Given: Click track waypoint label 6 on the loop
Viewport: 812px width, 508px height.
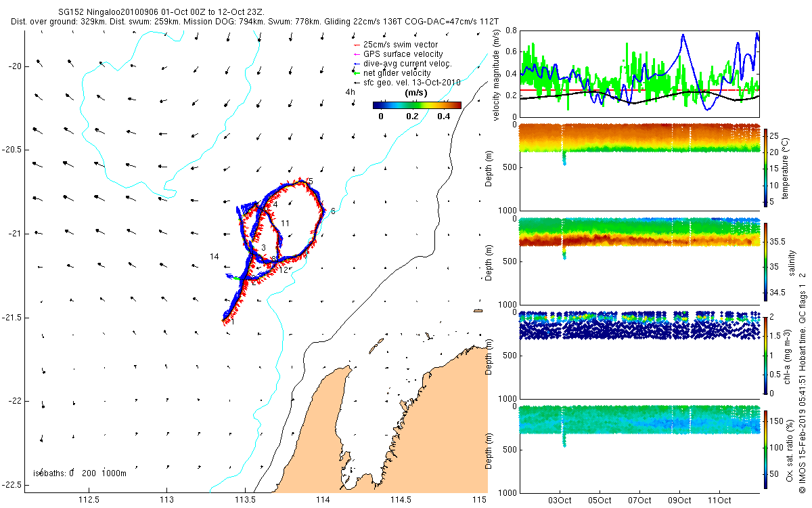Looking at the screenshot, I should pos(333,211).
